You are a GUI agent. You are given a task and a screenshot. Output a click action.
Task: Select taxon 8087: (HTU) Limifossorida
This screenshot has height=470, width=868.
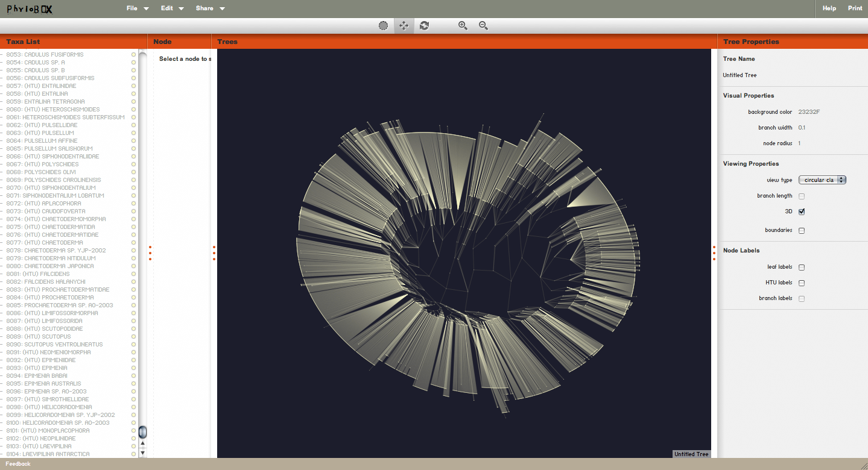[x=45, y=321]
